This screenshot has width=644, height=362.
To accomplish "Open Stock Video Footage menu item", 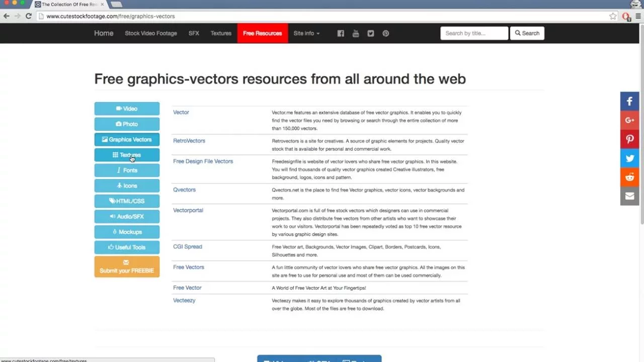I will tap(151, 33).
